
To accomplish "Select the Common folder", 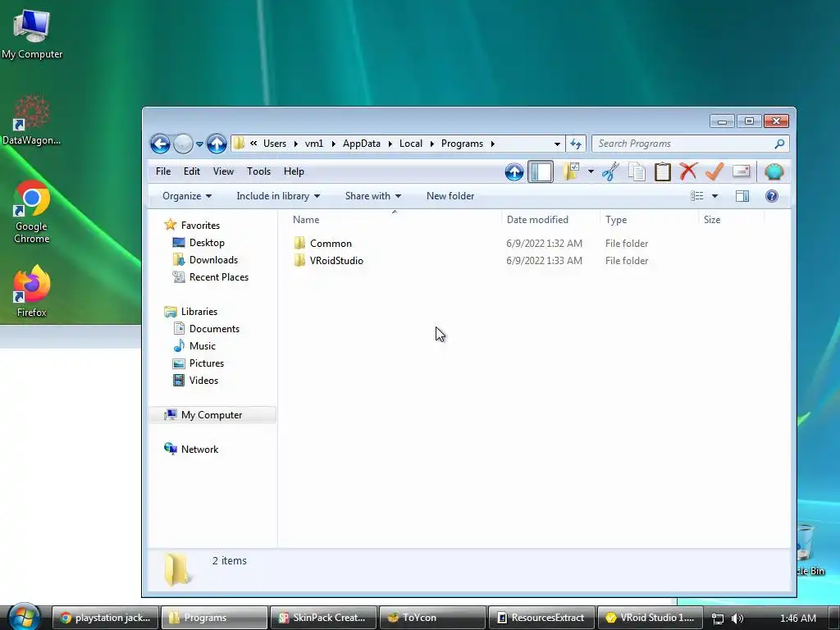I will (x=331, y=243).
